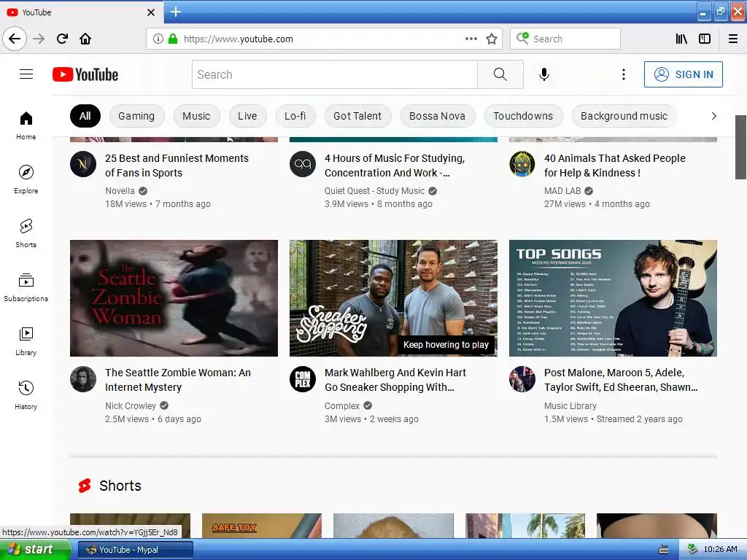Open Music Library channel avatar
This screenshot has height=560, width=747.
tap(522, 379)
